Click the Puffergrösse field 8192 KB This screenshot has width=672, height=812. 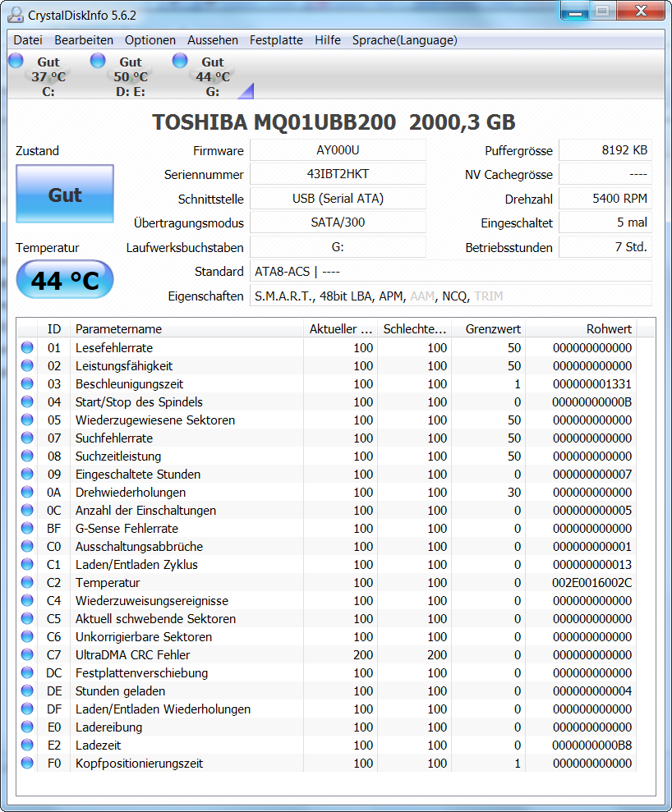tap(605, 150)
